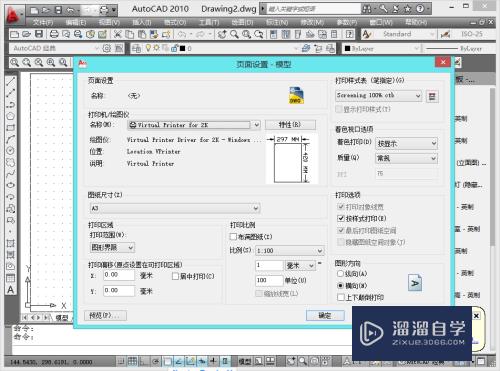Image resolution: width=500 pixels, height=371 pixels.
Task: Click the Help question mark toolbar icon
Action: click(349, 34)
